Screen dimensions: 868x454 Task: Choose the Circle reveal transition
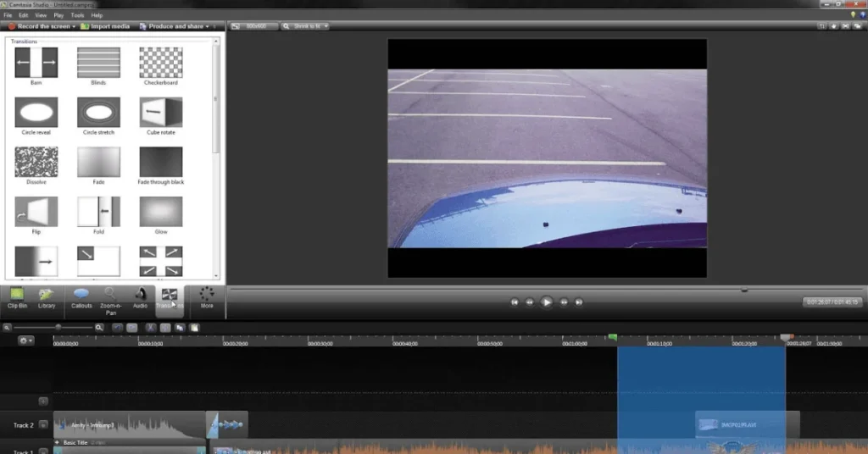click(x=36, y=113)
